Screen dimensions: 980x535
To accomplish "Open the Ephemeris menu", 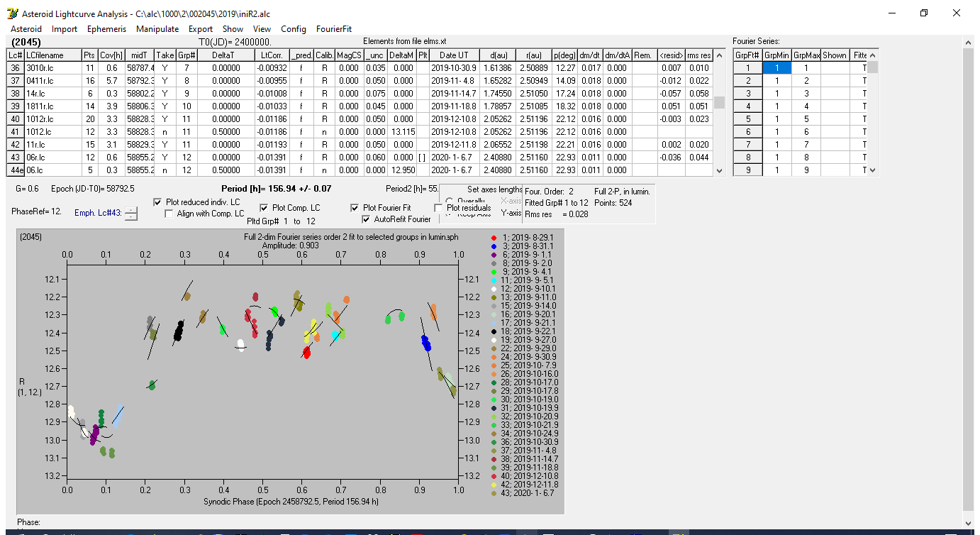I will (x=107, y=29).
